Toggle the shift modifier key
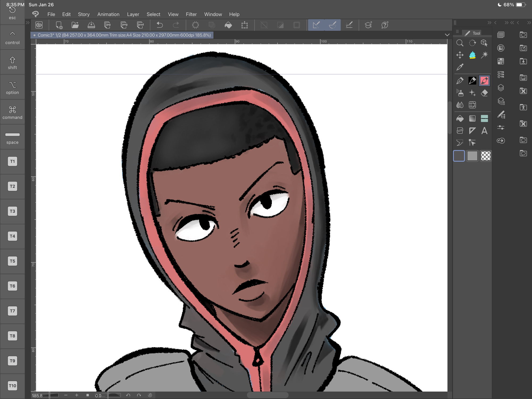The width and height of the screenshot is (532, 399). [x=12, y=63]
